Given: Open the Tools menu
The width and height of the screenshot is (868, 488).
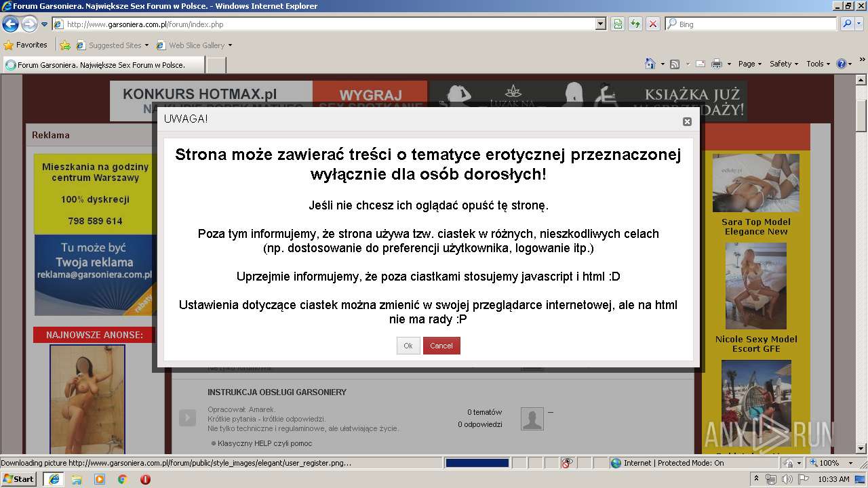Looking at the screenshot, I should tap(818, 64).
